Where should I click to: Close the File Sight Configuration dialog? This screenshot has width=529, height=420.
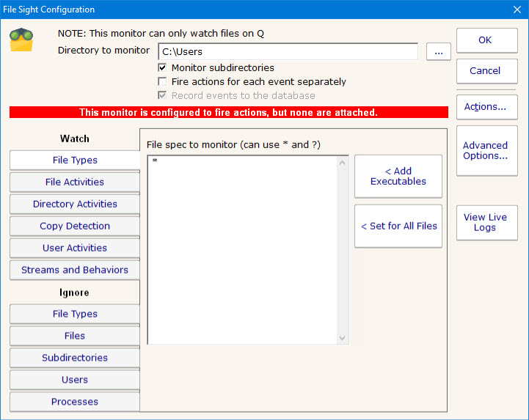(x=515, y=10)
